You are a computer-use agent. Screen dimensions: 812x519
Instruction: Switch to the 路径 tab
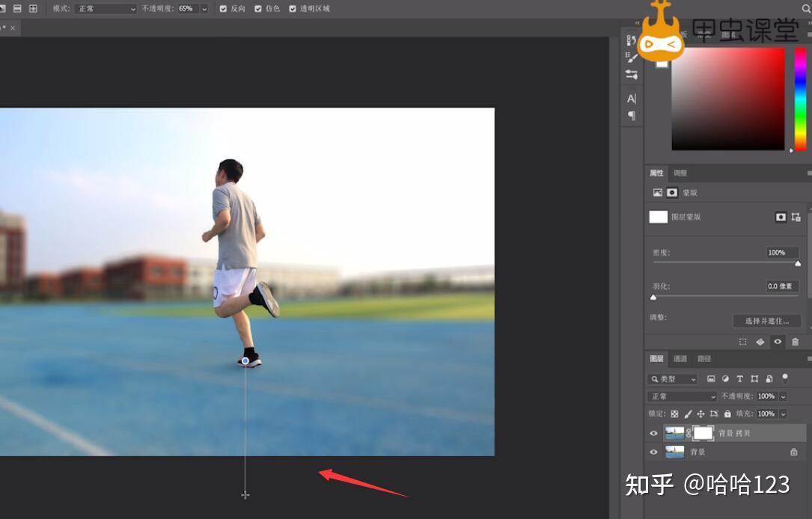[x=704, y=359]
